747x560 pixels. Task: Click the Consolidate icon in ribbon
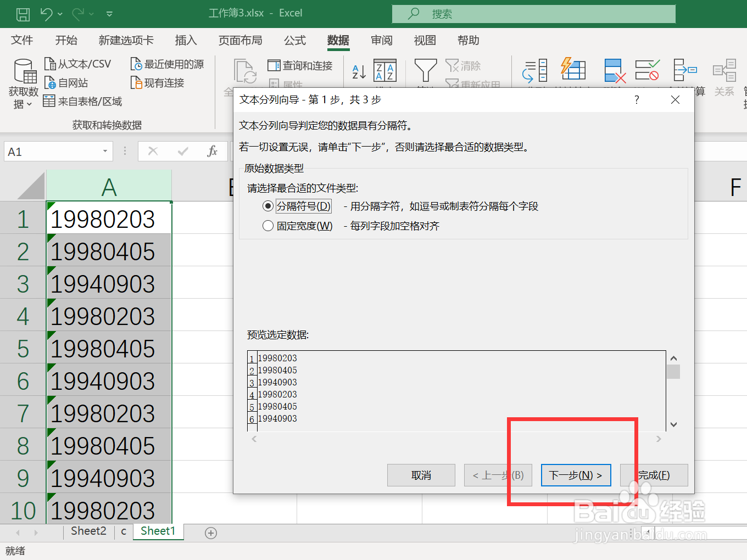click(x=685, y=70)
